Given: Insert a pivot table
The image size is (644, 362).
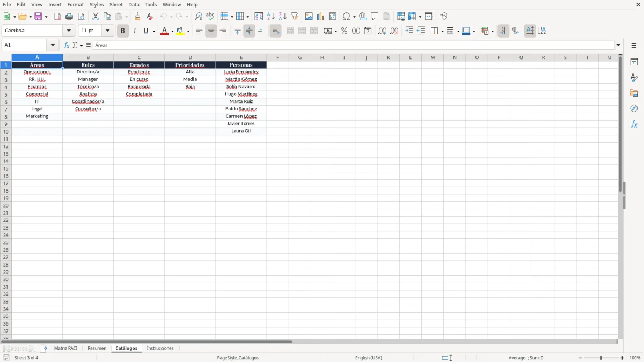Looking at the screenshot, I should coord(333,17).
